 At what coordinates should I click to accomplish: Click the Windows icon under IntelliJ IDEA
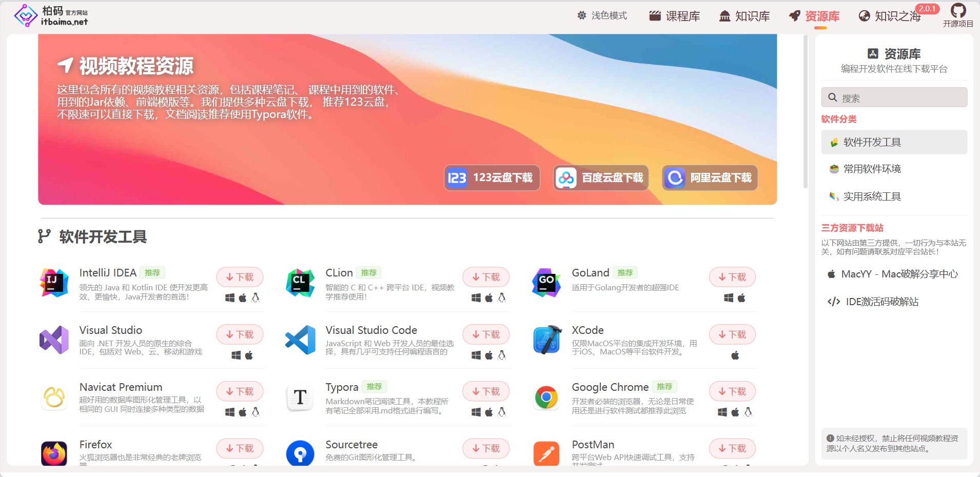coord(230,298)
